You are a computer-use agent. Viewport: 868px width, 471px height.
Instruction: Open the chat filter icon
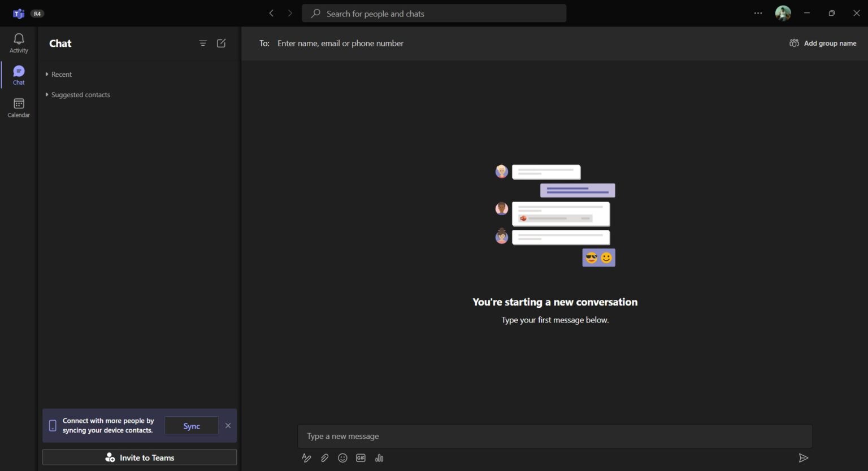pyautogui.click(x=203, y=43)
